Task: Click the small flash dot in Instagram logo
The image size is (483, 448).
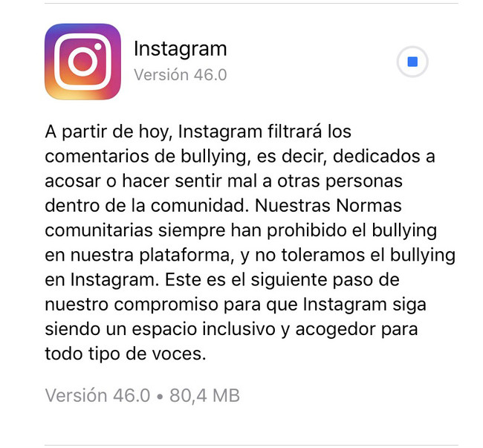Action: [x=98, y=47]
